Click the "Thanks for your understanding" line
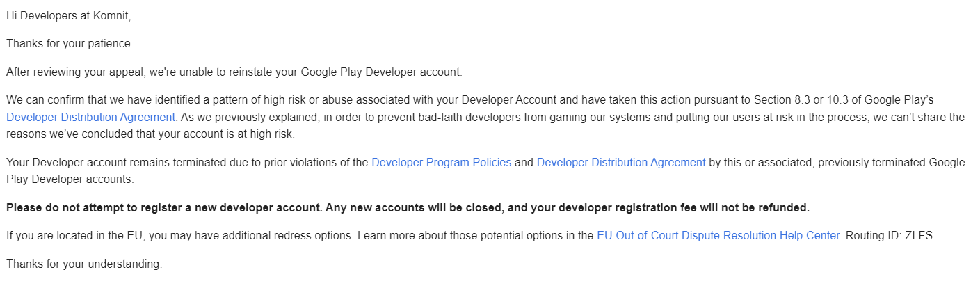980x288 pixels. (x=83, y=264)
